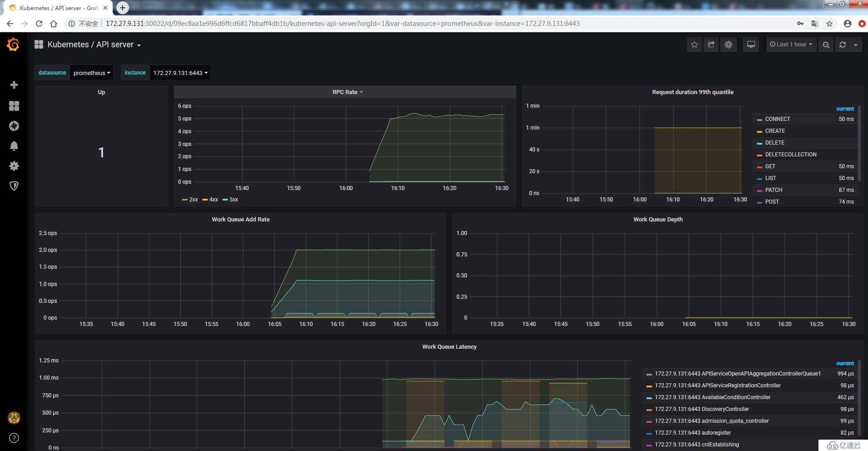The image size is (868, 451).
Task: Go to browser home page
Action: point(54,24)
